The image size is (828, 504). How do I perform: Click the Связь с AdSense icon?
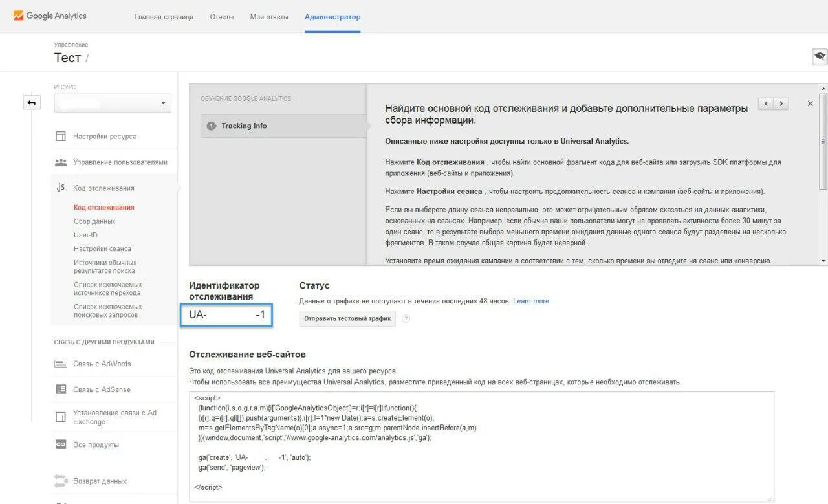tap(61, 389)
